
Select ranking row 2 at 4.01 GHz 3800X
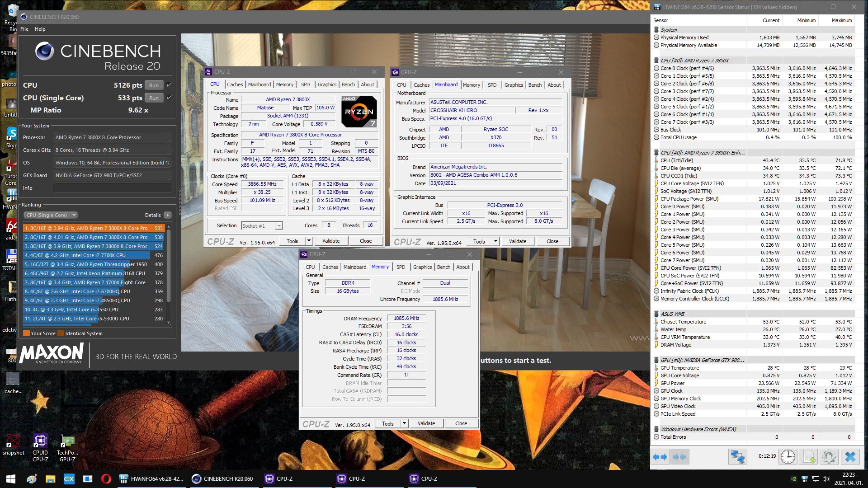coord(93,237)
